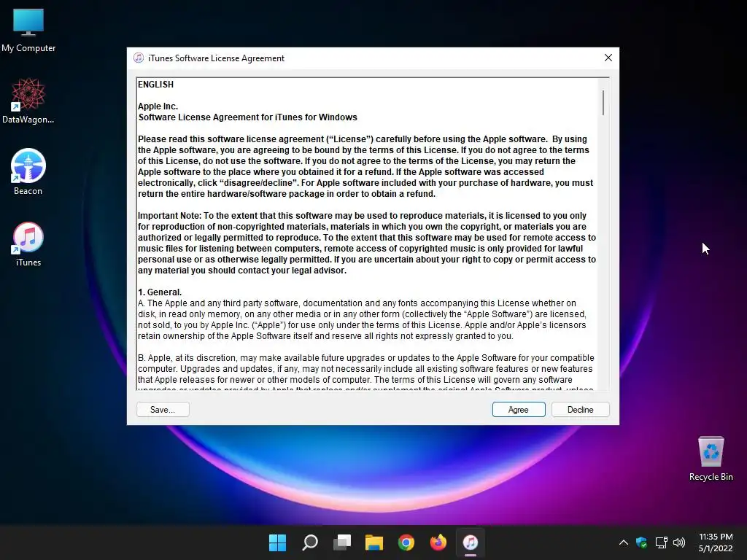The image size is (747, 560).
Task: Show hidden tray icons chevron
Action: coord(623,542)
